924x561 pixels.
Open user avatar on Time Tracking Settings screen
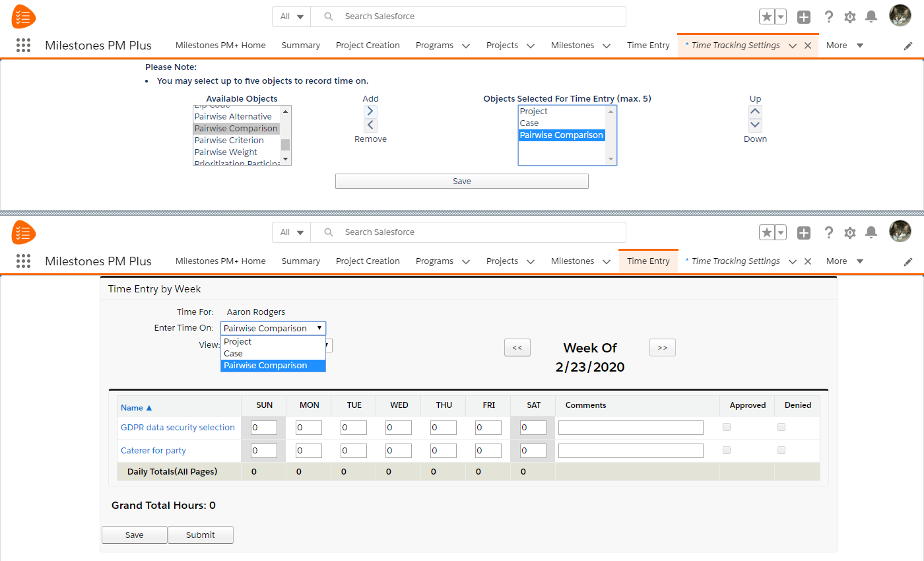pos(900,16)
